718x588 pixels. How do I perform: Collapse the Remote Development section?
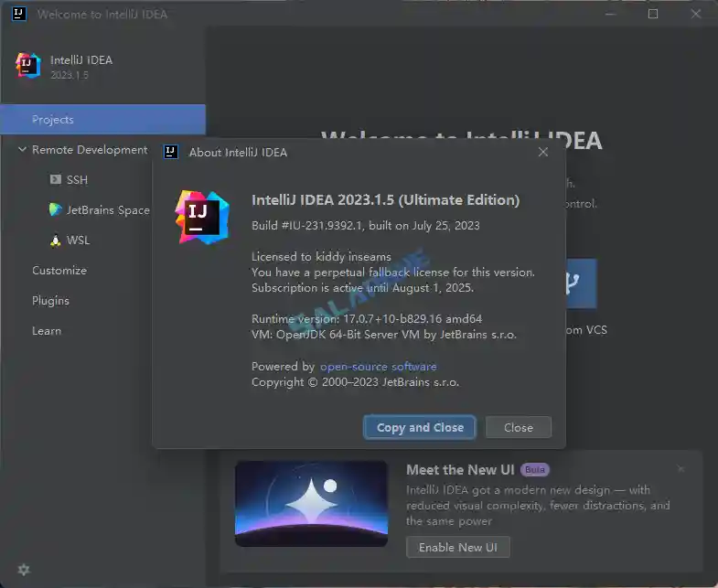click(22, 149)
